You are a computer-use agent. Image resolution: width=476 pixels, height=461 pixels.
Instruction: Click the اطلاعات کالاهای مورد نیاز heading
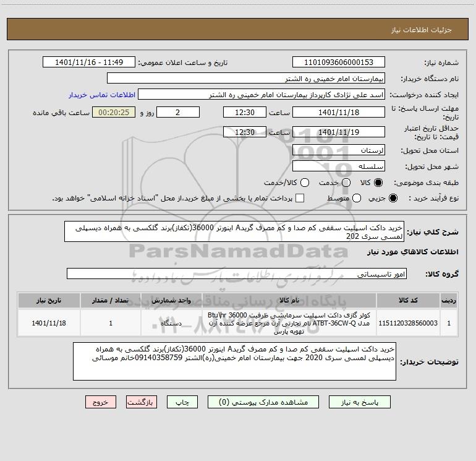click(412, 252)
